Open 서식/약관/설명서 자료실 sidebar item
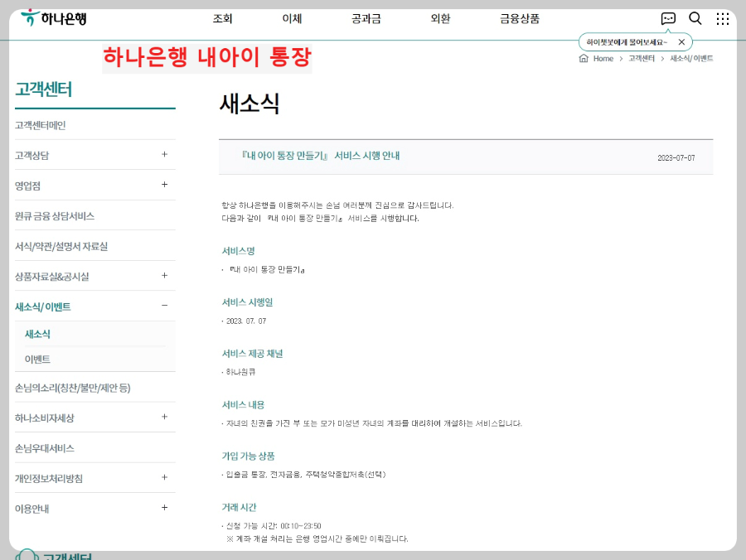 [x=61, y=246]
